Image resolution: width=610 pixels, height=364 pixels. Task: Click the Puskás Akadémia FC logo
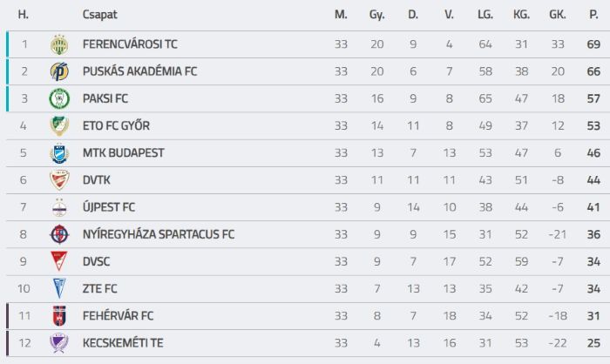coord(59,71)
